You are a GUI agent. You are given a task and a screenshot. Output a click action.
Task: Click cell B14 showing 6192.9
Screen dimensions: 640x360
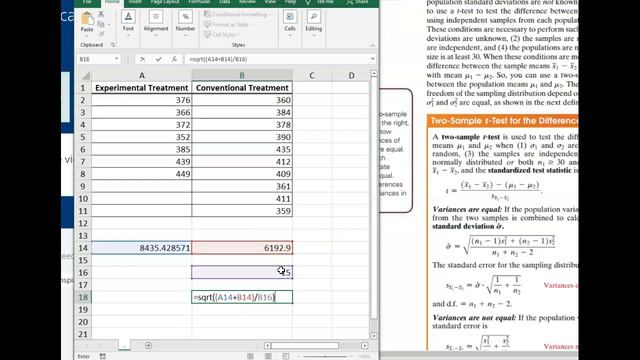(242, 248)
